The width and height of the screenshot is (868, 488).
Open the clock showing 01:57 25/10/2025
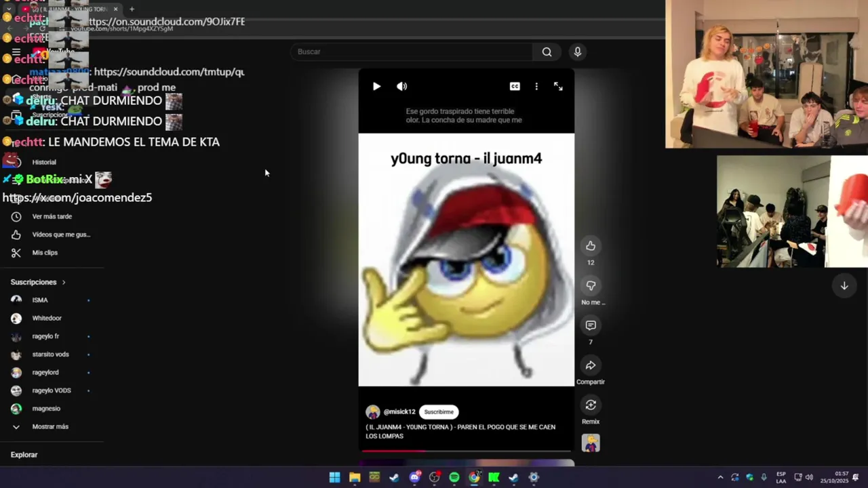[835, 477]
